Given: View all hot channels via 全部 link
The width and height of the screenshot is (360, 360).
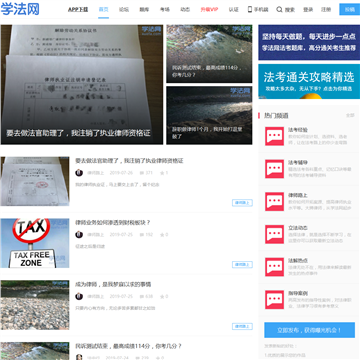Looking at the screenshot, I should click(350, 115).
